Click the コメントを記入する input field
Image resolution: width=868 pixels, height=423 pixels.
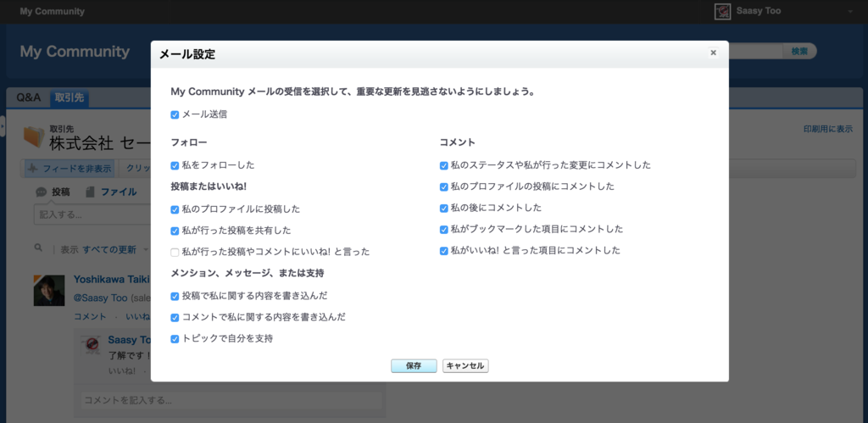click(x=231, y=400)
